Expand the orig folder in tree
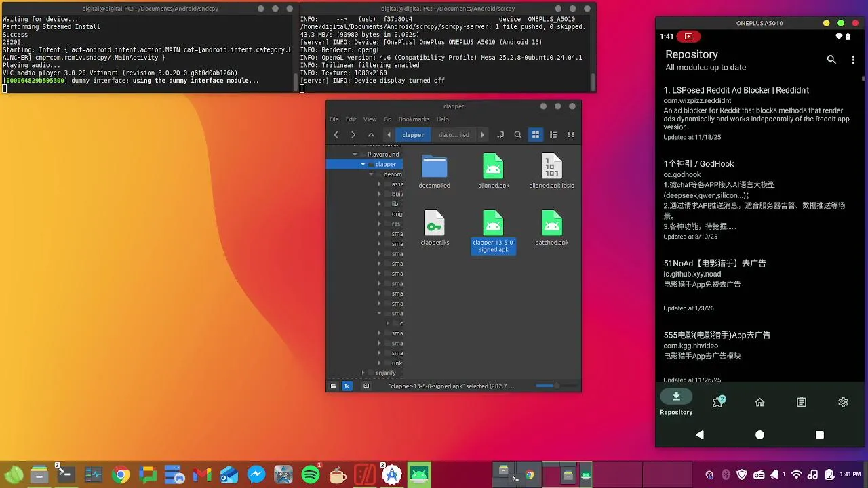This screenshot has width=868, height=488. [x=379, y=214]
